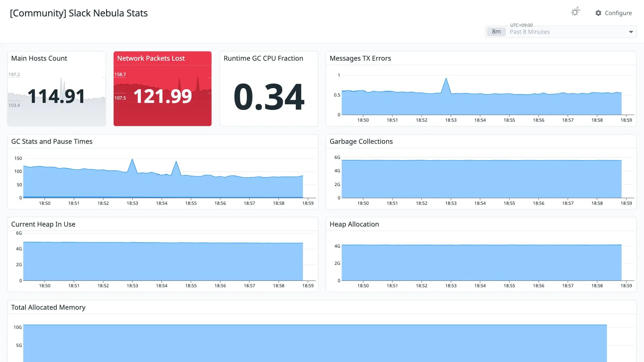Select the Main Hosts Count title
This screenshot has width=644, height=362.
point(39,58)
